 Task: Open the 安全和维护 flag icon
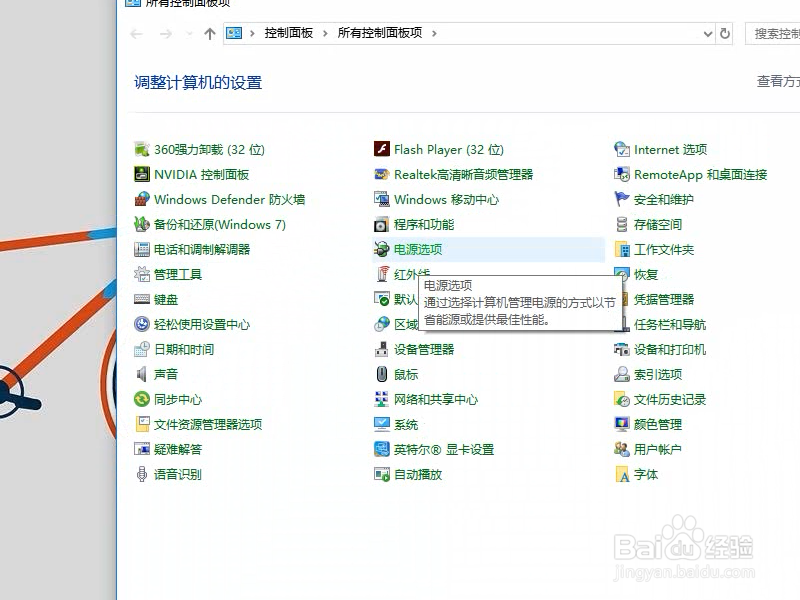[621, 199]
